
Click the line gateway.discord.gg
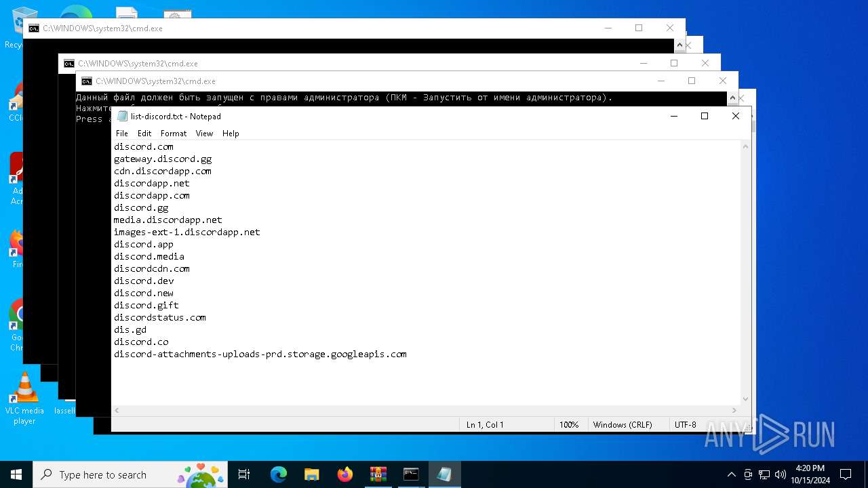pos(163,159)
